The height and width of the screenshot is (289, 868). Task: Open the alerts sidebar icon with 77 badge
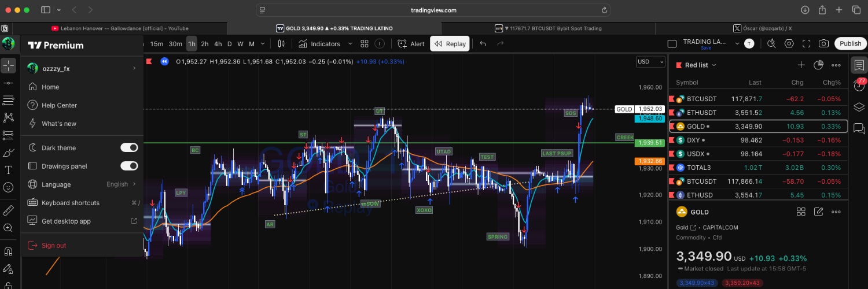[859, 86]
